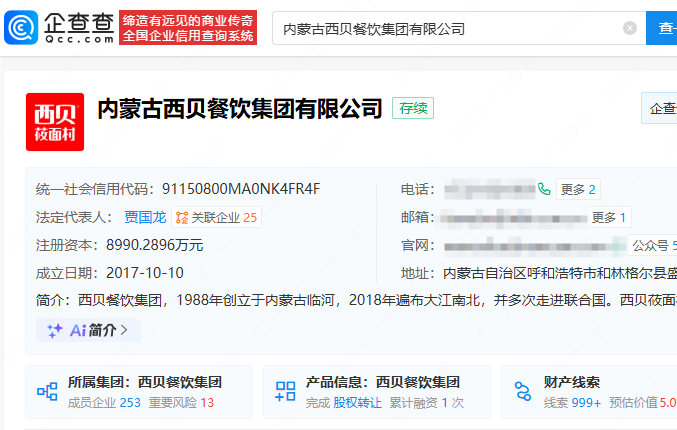Click the group hierarchy icon
Image resolution: width=677 pixels, height=430 pixels.
(47, 392)
